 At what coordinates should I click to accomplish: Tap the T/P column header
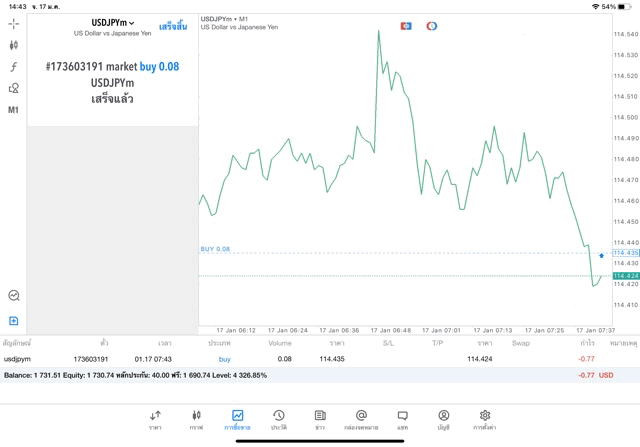pos(438,343)
